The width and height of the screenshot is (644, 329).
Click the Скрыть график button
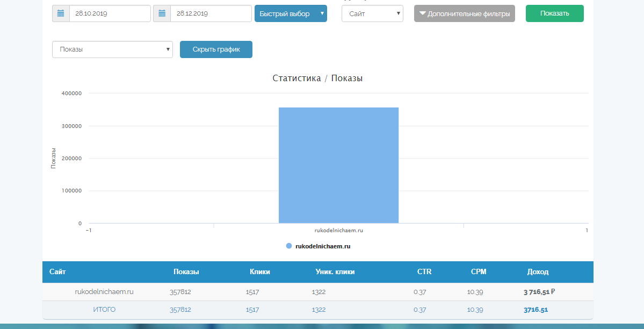pyautogui.click(x=216, y=49)
